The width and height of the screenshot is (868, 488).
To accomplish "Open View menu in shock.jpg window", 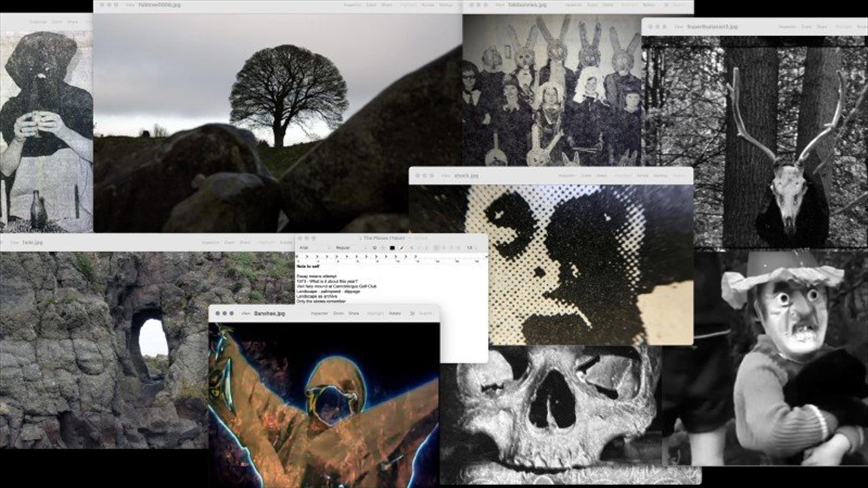I will tap(446, 175).
